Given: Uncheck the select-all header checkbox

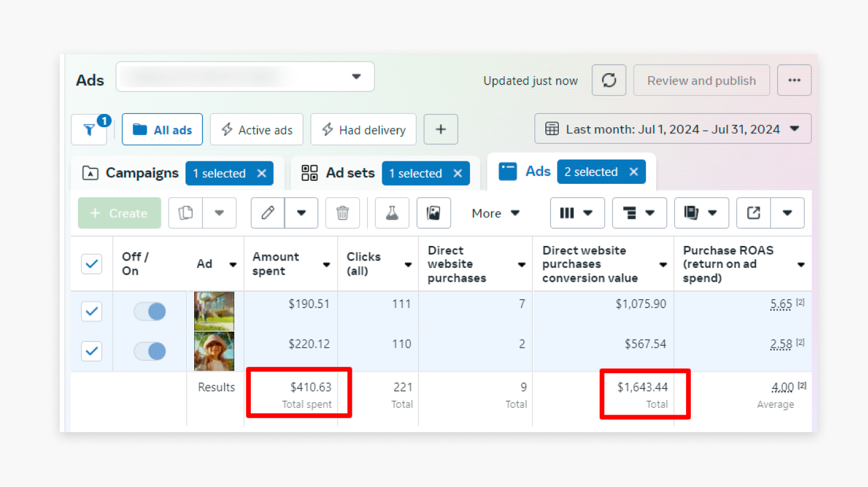Looking at the screenshot, I should point(92,264).
